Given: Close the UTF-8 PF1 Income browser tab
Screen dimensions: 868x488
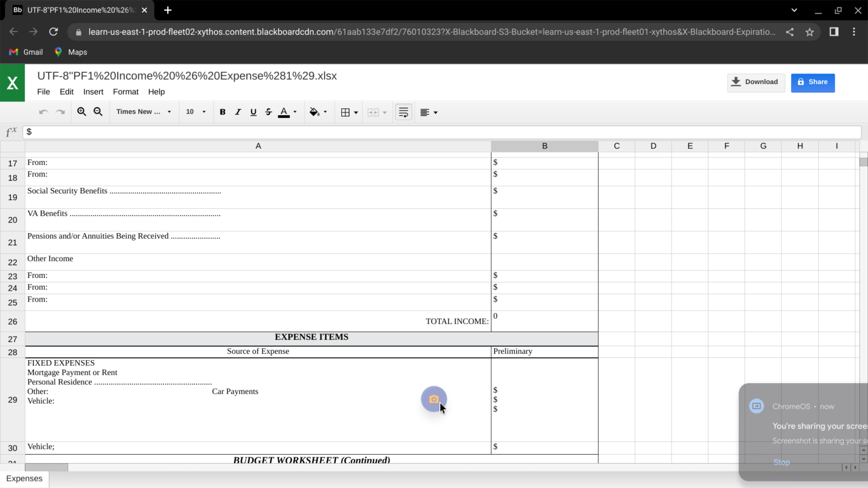Looking at the screenshot, I should tap(144, 10).
